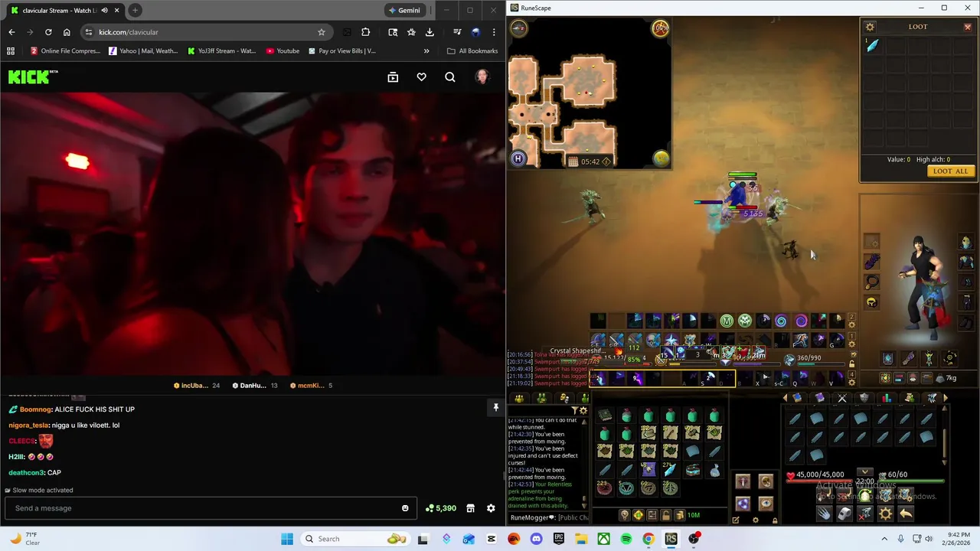Click the Windows taskbar Search box
The width and height of the screenshot is (980, 551).
pos(354,539)
